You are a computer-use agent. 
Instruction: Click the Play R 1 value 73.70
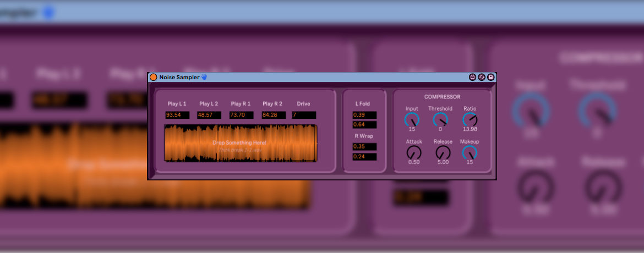(241, 115)
